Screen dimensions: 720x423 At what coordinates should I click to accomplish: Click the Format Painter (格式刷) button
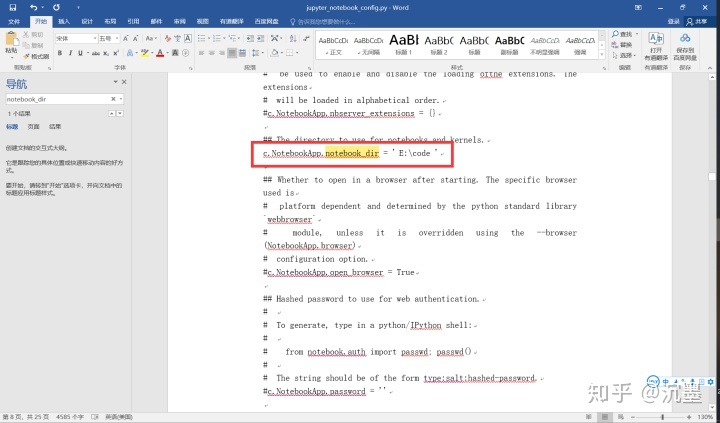point(36,56)
